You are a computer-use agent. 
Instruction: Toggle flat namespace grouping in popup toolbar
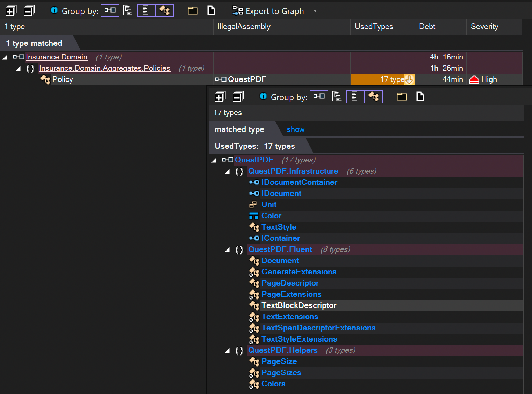pos(355,96)
